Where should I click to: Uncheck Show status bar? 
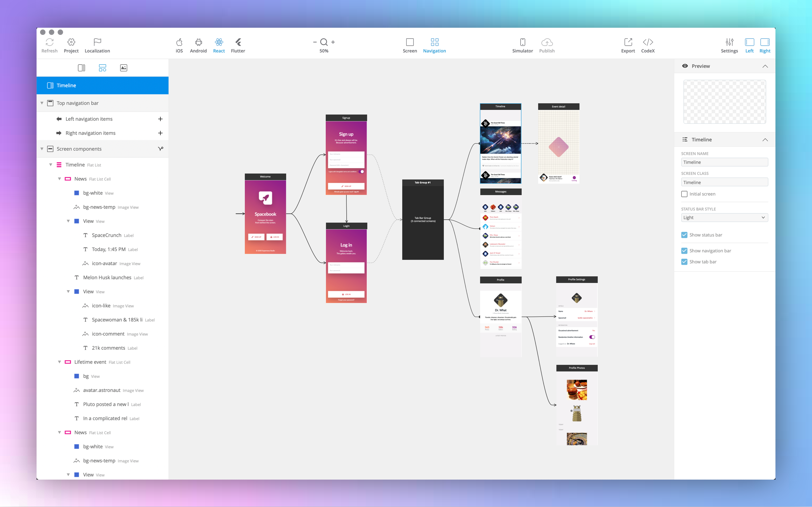pos(684,235)
